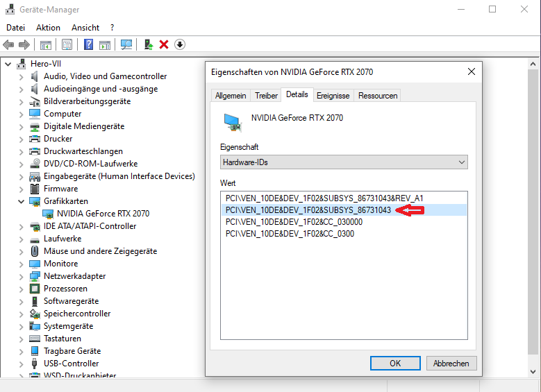Expand the Druckwarteschlangen category
The width and height of the screenshot is (541, 392).
[21, 152]
